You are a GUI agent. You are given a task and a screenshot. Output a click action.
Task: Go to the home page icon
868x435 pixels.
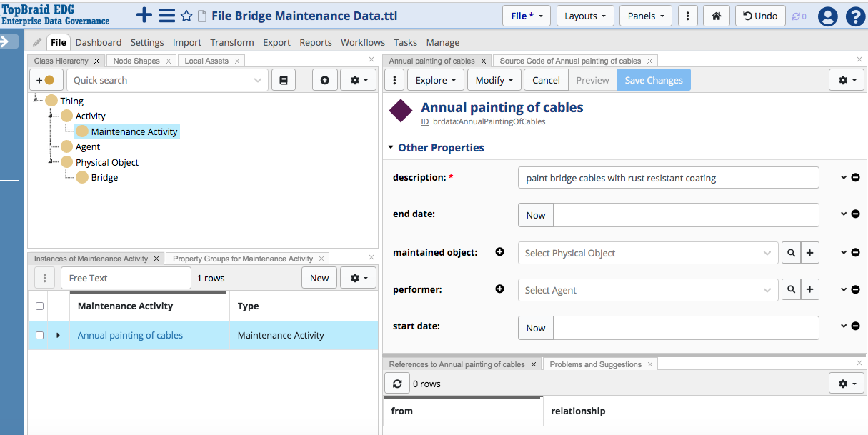pos(715,16)
